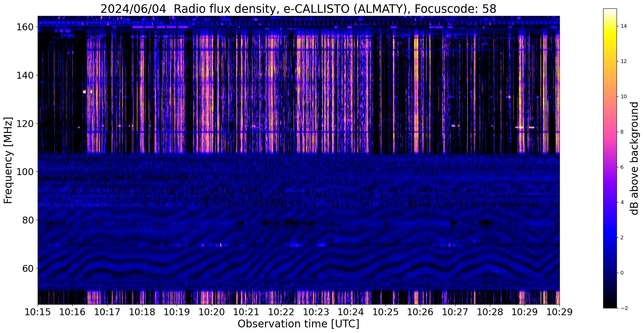Viewport: 644px width, 333px height.
Task: Click the plot title mentioning e-CALLISTO (ALMATY)
Action: (298, 9)
